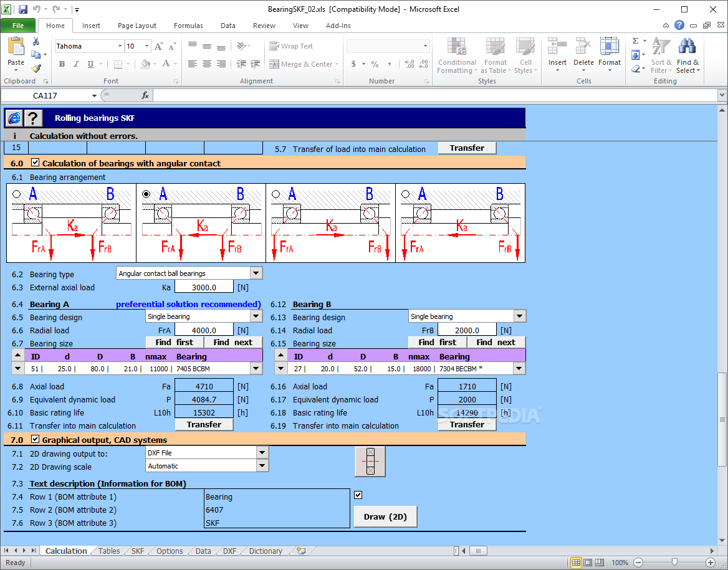Toggle Underline formatting
Viewport: 728px width, 570px height.
[90, 64]
